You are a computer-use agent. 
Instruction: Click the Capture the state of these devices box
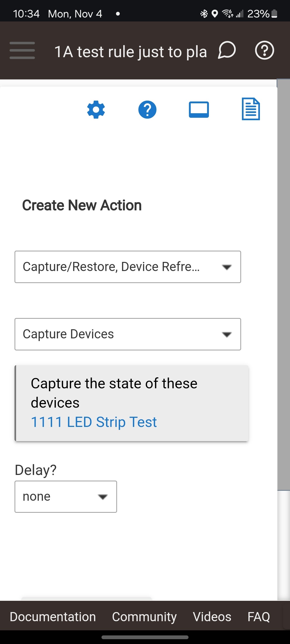[x=132, y=403]
